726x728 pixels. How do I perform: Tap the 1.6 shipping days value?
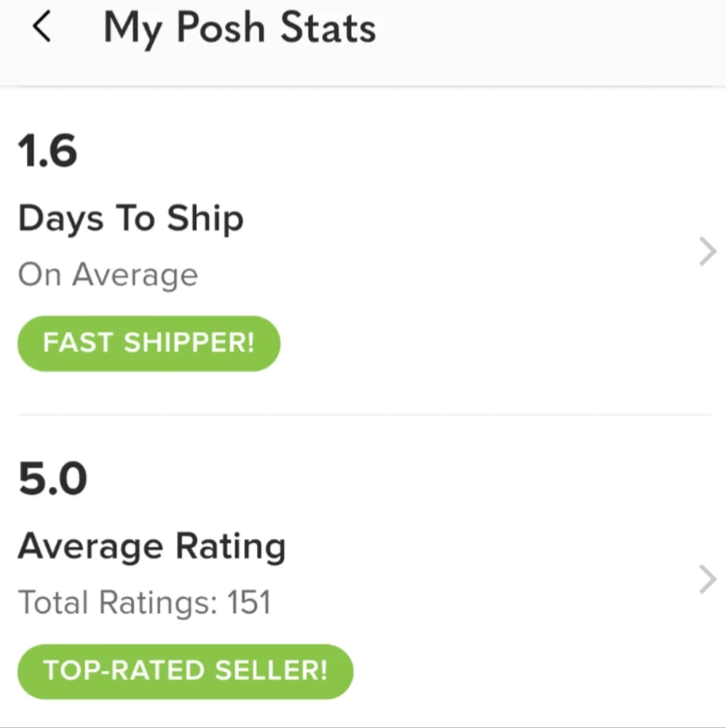[47, 151]
